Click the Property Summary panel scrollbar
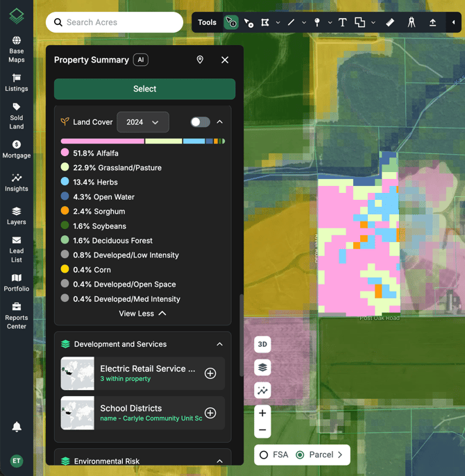The height and width of the screenshot is (476, 465). click(242, 335)
